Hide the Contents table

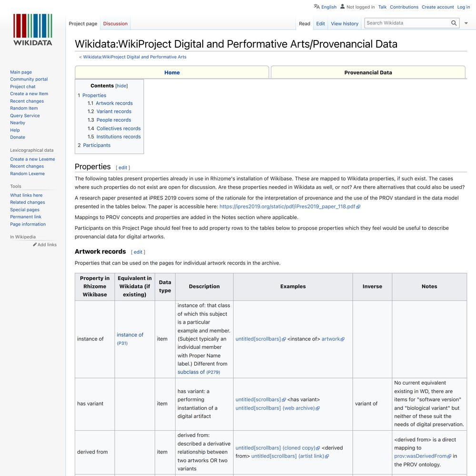pyautogui.click(x=121, y=86)
